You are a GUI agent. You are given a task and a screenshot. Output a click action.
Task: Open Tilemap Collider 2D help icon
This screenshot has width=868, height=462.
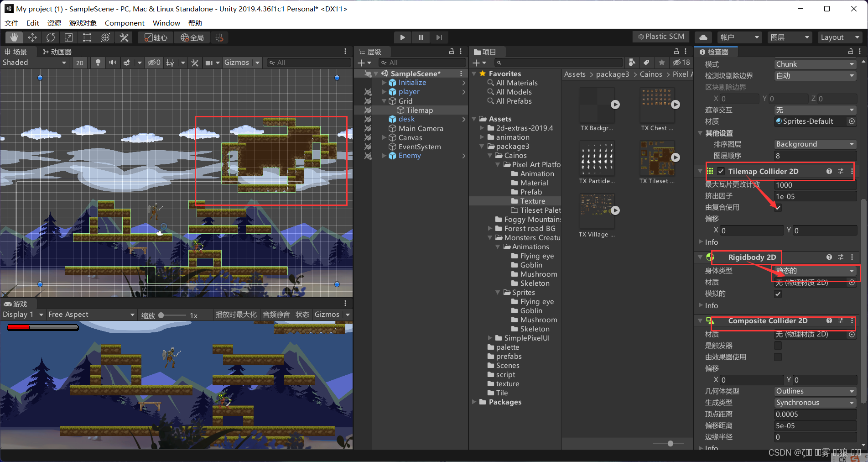[x=829, y=171]
